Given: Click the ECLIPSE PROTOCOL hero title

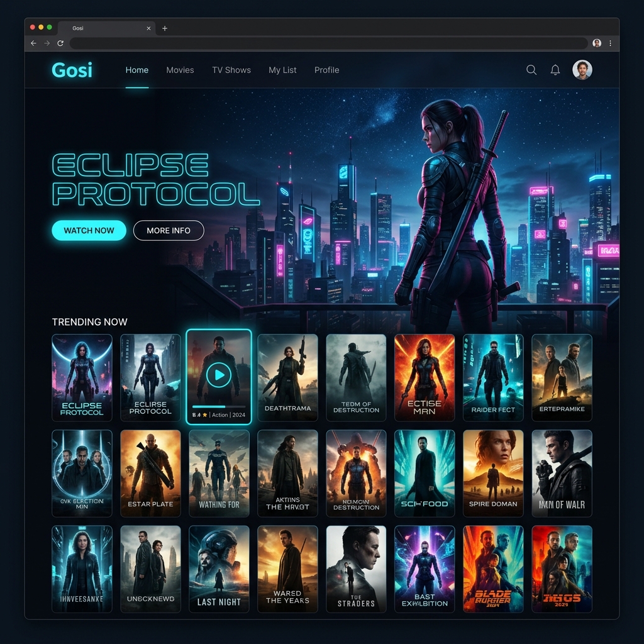Looking at the screenshot, I should [x=156, y=179].
